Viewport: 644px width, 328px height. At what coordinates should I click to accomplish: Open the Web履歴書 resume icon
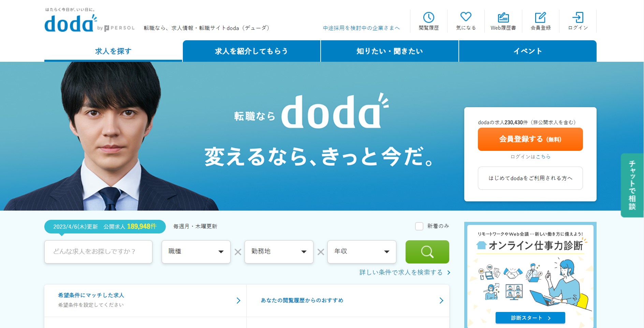click(503, 20)
